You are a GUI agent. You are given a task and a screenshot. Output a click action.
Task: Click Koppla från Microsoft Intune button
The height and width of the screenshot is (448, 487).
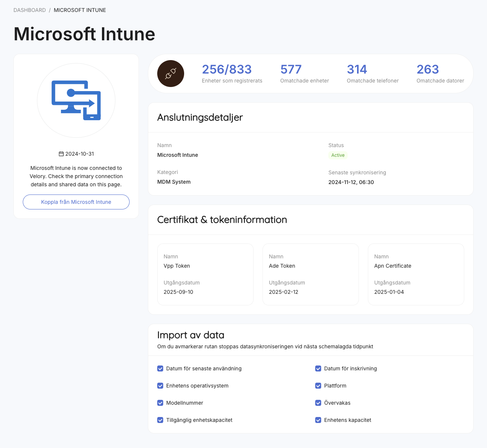point(76,202)
